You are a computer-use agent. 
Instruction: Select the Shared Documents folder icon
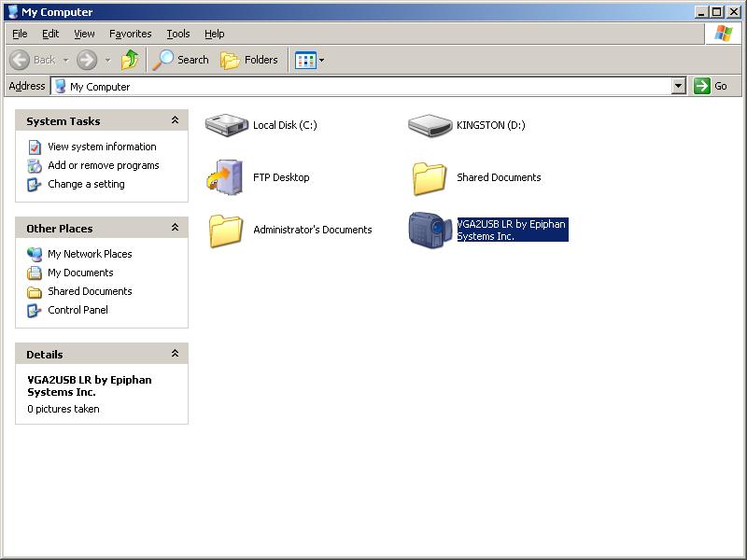point(430,177)
